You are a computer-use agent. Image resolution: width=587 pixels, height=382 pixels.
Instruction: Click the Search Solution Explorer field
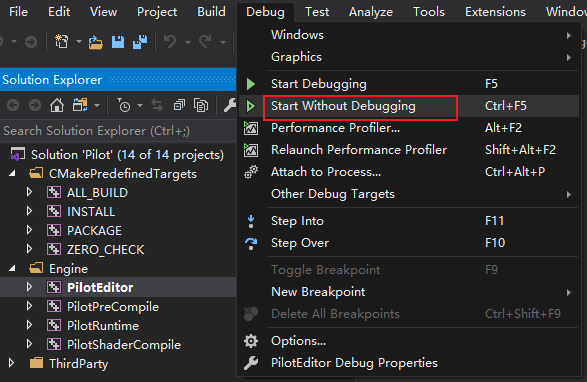118,131
